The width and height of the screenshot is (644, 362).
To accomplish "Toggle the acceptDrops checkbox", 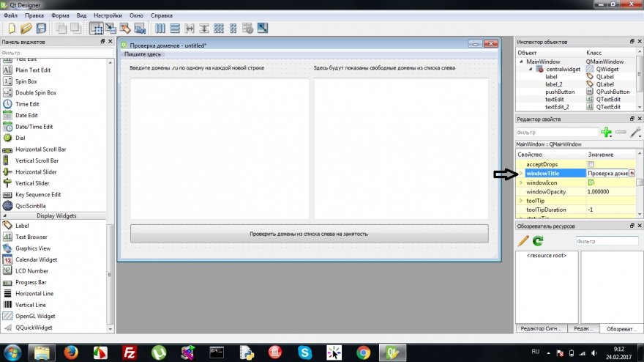I will coord(591,165).
